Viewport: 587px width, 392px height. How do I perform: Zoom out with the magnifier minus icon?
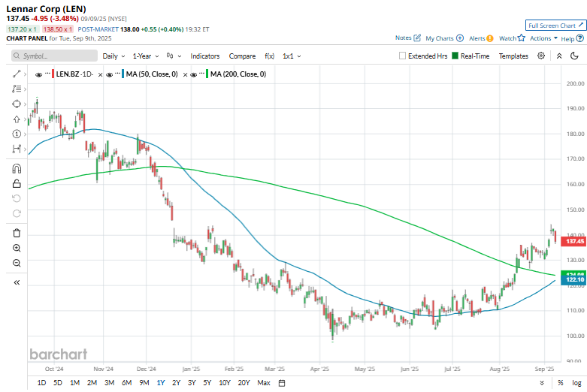click(x=17, y=263)
